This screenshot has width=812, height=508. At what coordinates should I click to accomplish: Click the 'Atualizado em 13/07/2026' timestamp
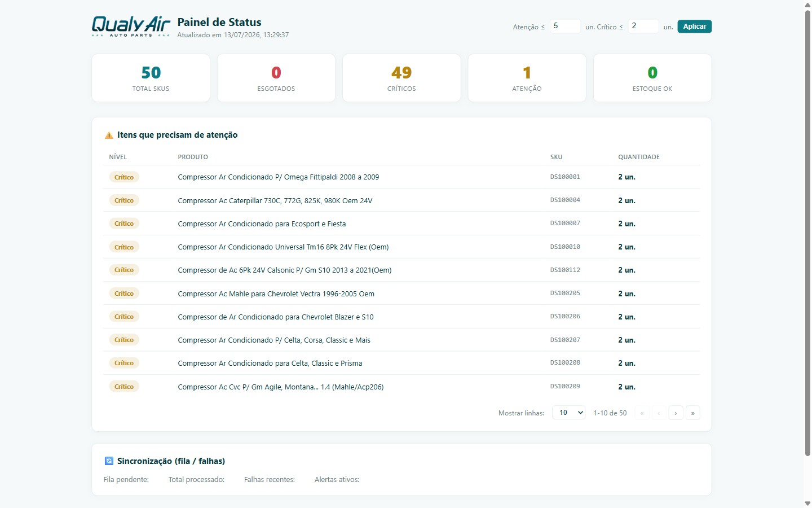(x=233, y=35)
